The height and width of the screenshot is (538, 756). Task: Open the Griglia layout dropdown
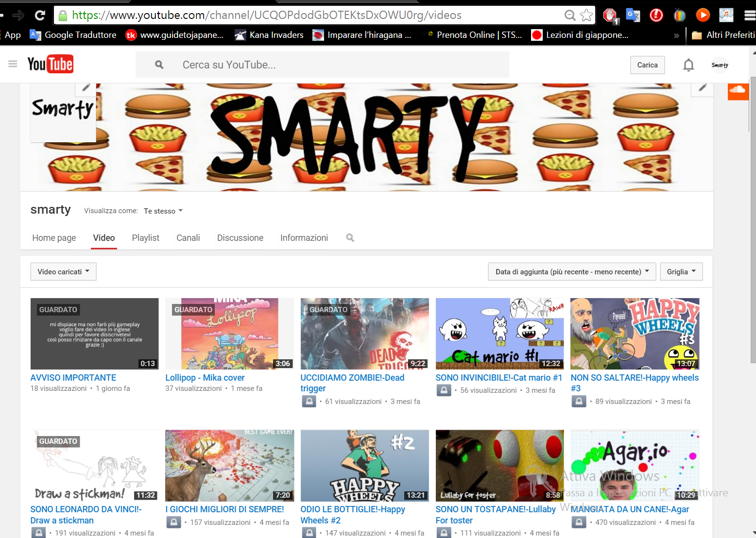(x=681, y=271)
